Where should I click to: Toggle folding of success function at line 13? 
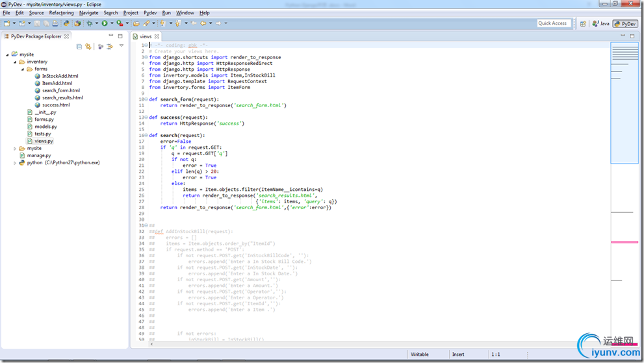pyautogui.click(x=146, y=118)
